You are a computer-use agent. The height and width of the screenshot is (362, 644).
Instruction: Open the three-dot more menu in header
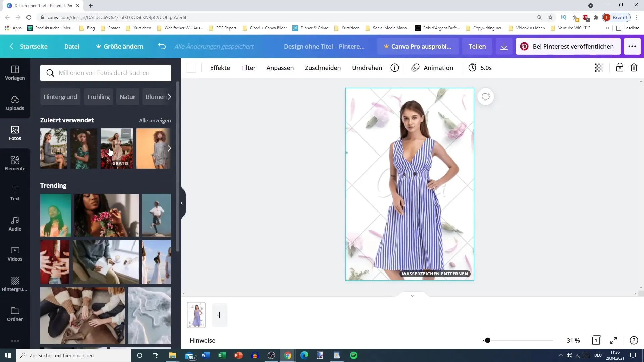click(x=632, y=46)
